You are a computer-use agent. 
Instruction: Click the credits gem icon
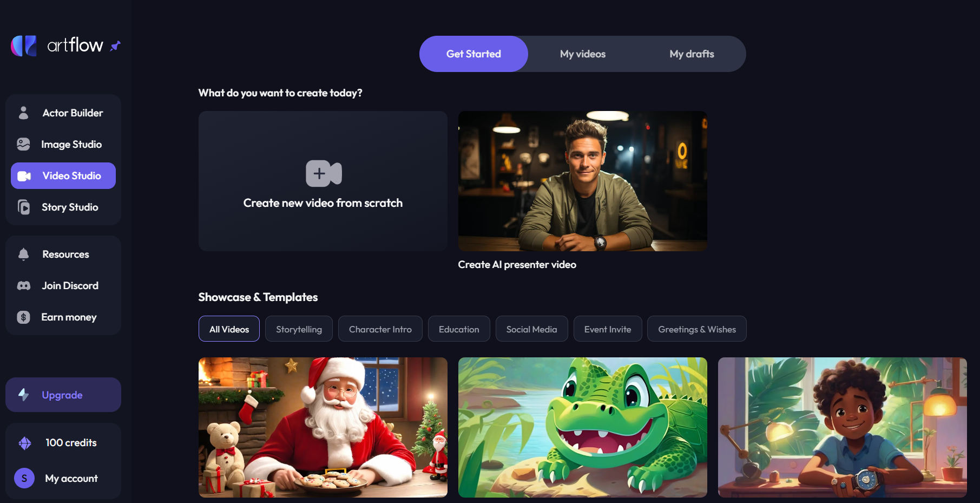point(25,443)
